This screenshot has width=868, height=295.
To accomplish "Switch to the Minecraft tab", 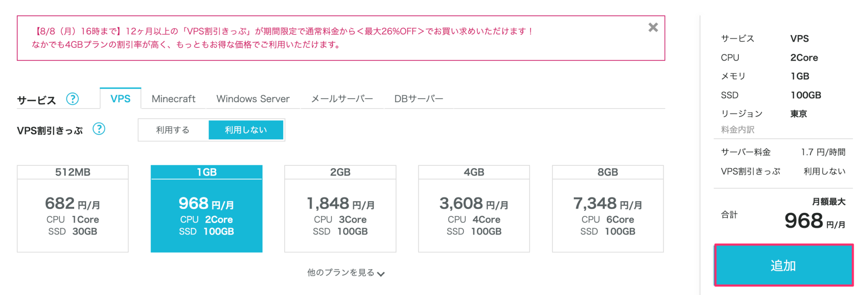I will pyautogui.click(x=173, y=98).
